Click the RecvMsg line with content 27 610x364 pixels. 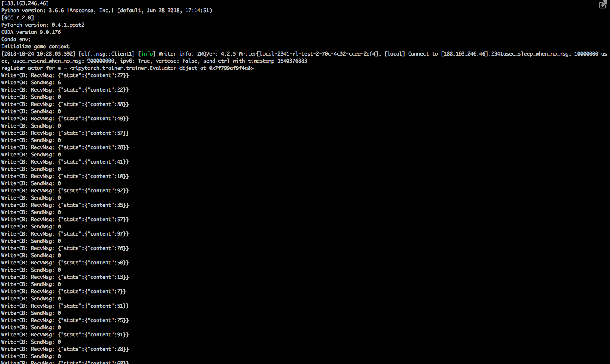[x=65, y=75]
